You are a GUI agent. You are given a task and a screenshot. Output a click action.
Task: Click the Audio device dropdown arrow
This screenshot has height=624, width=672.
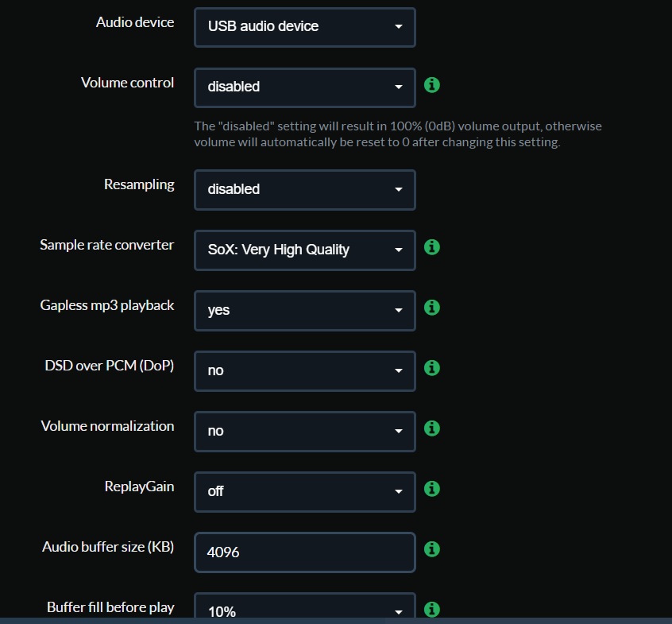(399, 26)
